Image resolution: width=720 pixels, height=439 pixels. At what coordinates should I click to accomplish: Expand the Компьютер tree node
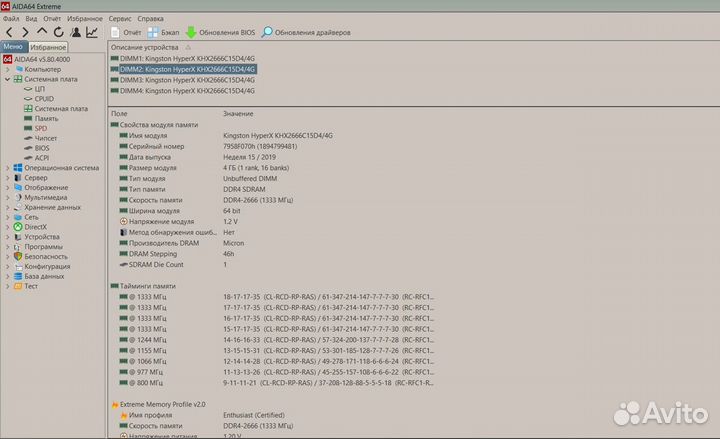pos(7,69)
